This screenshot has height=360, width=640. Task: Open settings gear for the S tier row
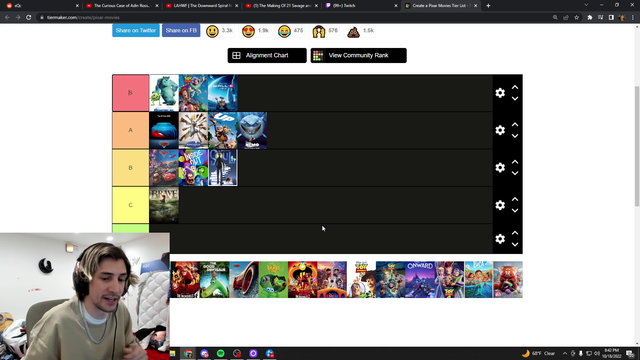point(500,93)
